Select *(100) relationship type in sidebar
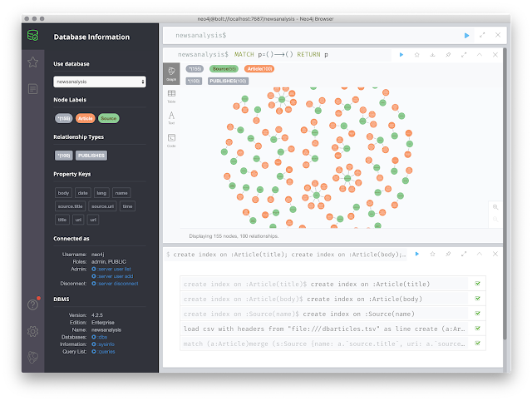This screenshot has height=401, width=532. 64,156
